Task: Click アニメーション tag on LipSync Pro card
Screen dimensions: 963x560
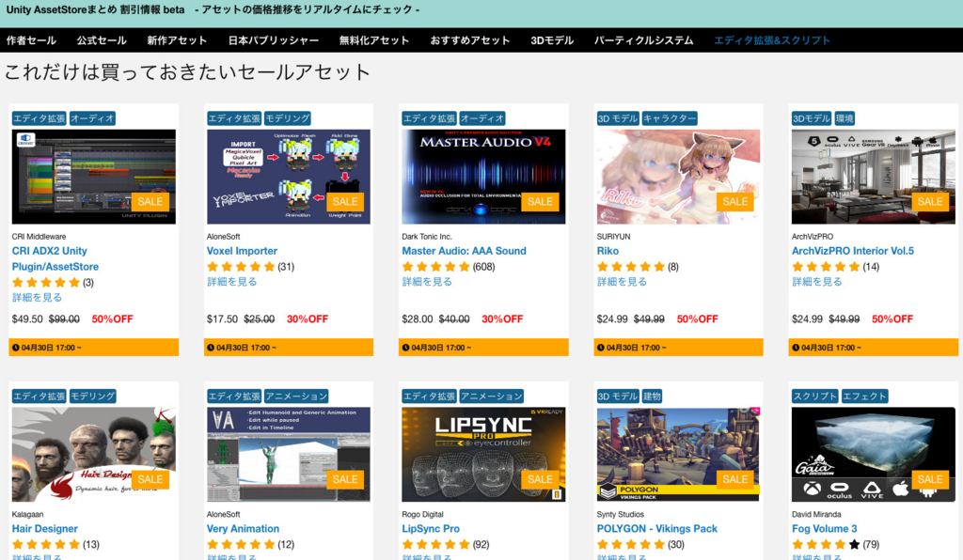Action: coord(491,397)
